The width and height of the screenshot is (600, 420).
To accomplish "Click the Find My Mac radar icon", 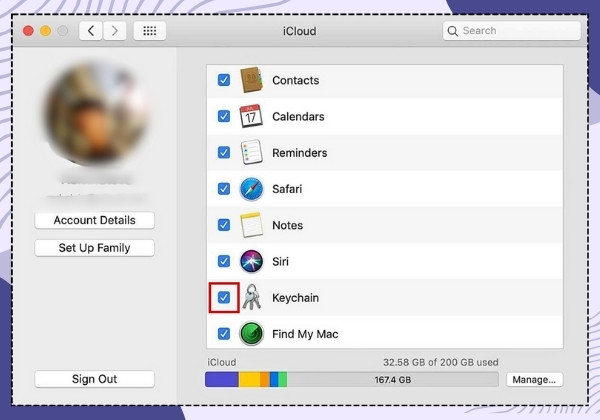I will tap(251, 334).
